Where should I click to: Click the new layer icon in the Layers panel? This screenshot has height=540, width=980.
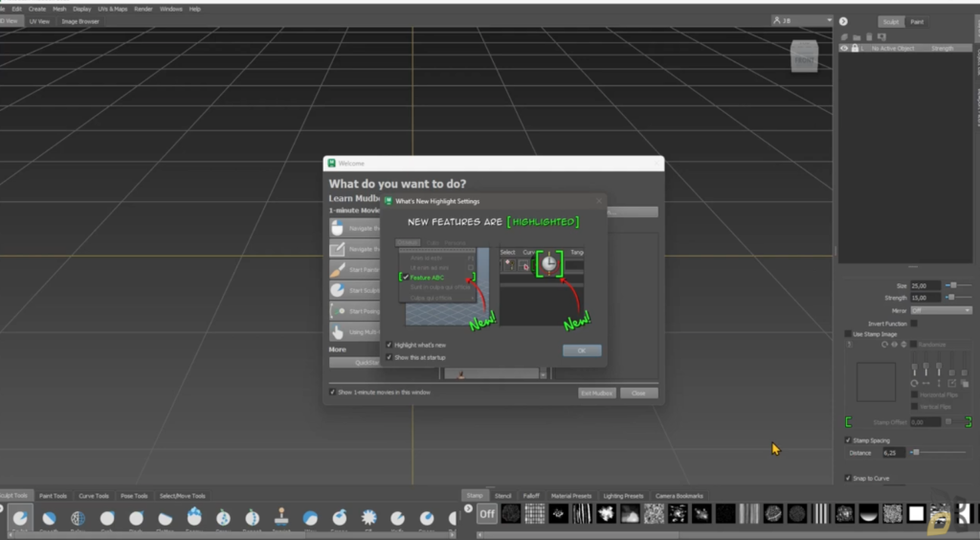pos(844,37)
